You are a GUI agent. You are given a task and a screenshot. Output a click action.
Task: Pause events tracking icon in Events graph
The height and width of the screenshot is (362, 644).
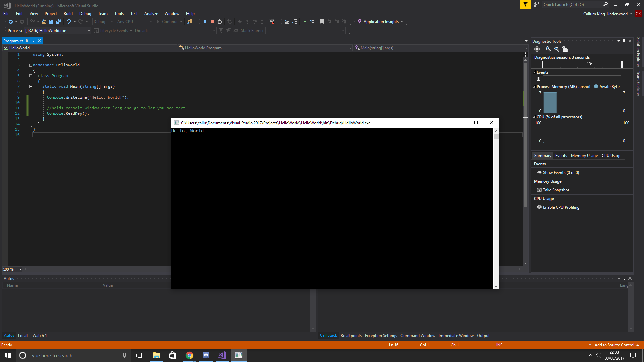click(x=539, y=79)
